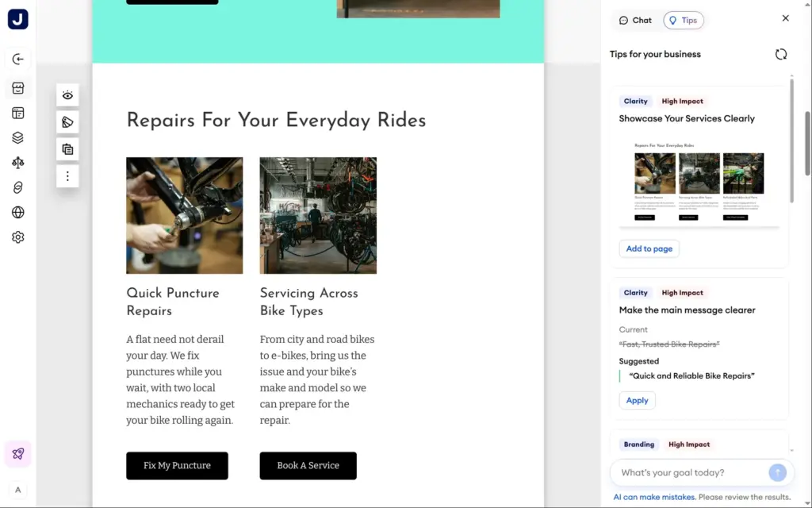This screenshot has height=508, width=812.
Task: Open the store sidebar icon
Action: (x=18, y=88)
